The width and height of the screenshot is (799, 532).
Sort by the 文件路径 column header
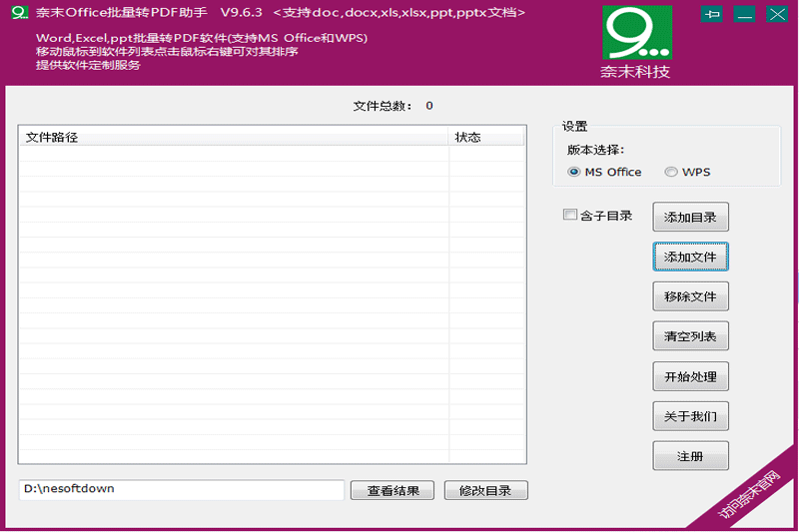pyautogui.click(x=233, y=137)
